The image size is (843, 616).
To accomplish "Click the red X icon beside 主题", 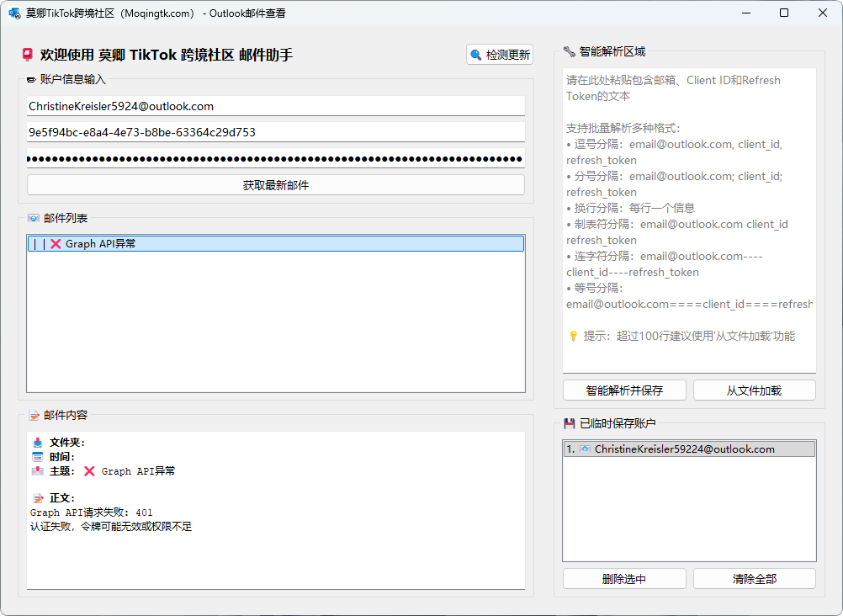I will point(89,471).
